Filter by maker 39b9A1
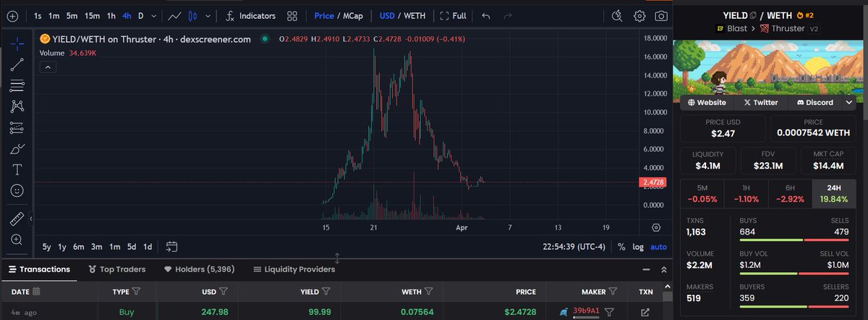Screen dimensions: 868x320 click(610, 312)
